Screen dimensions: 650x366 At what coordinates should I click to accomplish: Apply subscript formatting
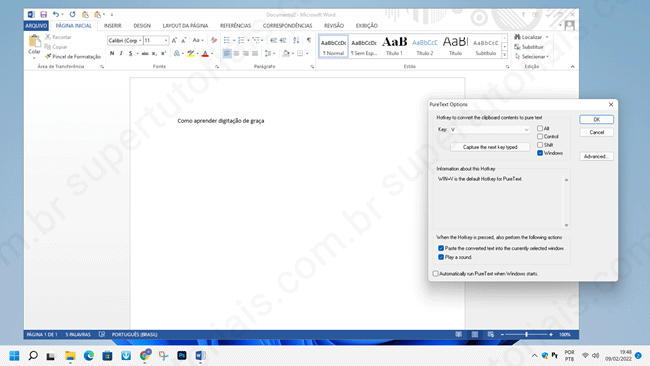(154, 53)
